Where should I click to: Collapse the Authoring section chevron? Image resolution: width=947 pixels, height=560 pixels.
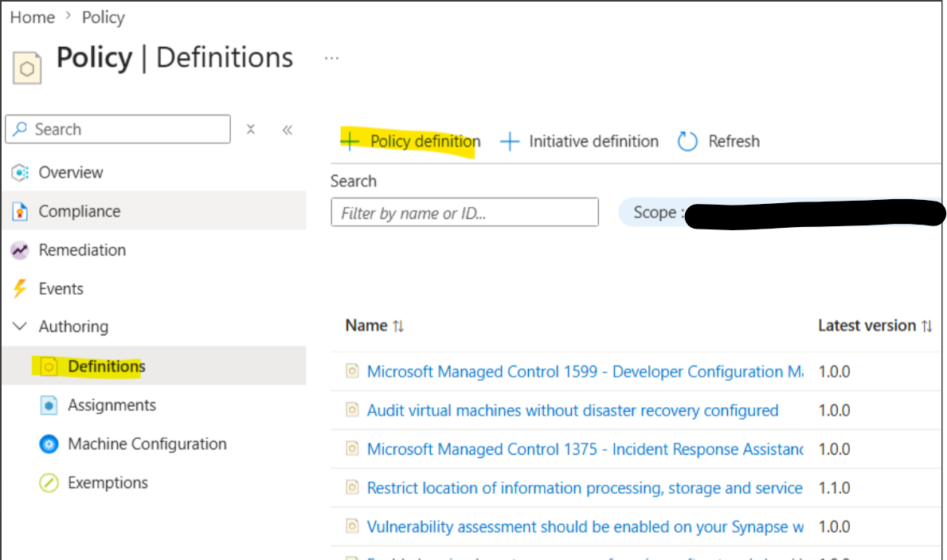coord(20,327)
